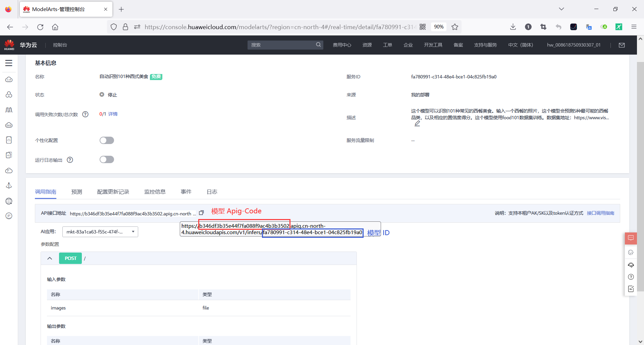Screen dimensions: 644x345
Task: Click the question mark help icon on the right edge
Action: coord(631,277)
